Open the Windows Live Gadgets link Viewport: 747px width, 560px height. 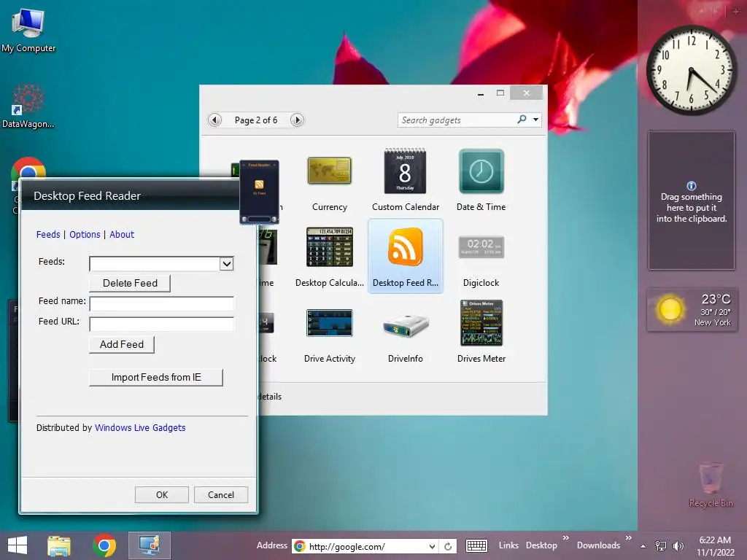(140, 427)
